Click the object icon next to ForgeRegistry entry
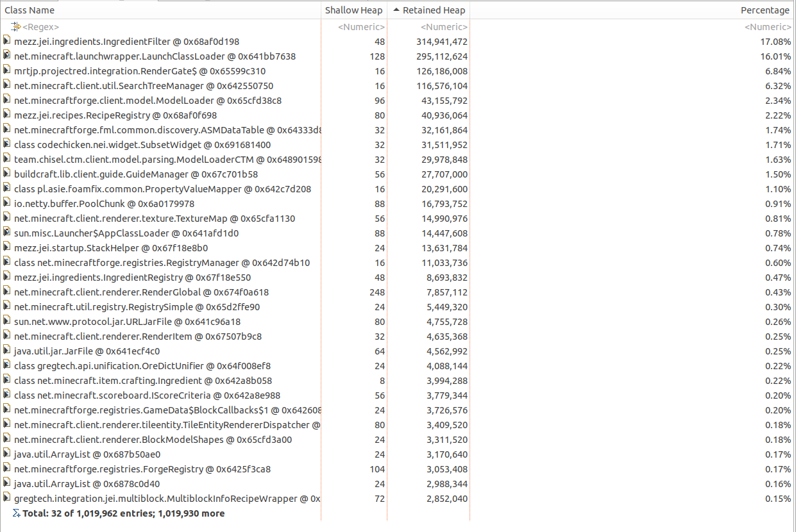 [x=6, y=469]
